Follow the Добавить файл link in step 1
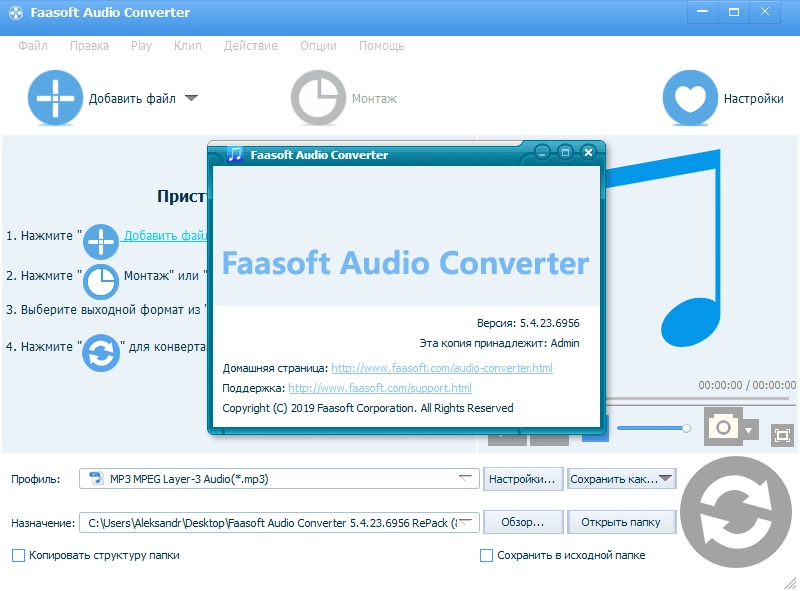Image resolution: width=800 pixels, height=591 pixels. [165, 235]
